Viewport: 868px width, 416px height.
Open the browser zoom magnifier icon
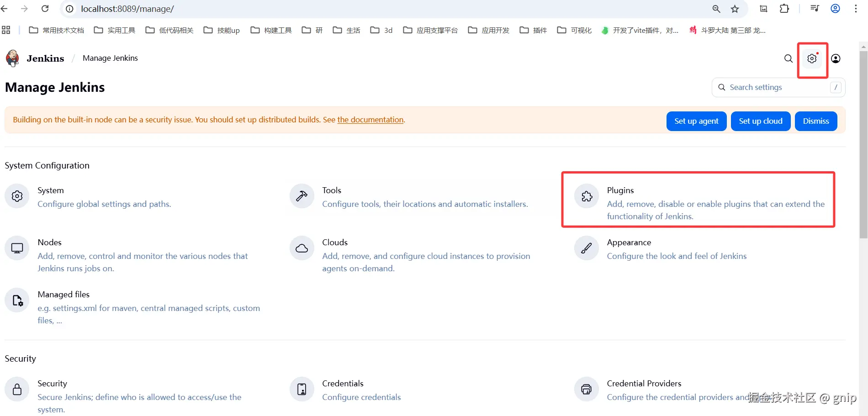(x=716, y=9)
